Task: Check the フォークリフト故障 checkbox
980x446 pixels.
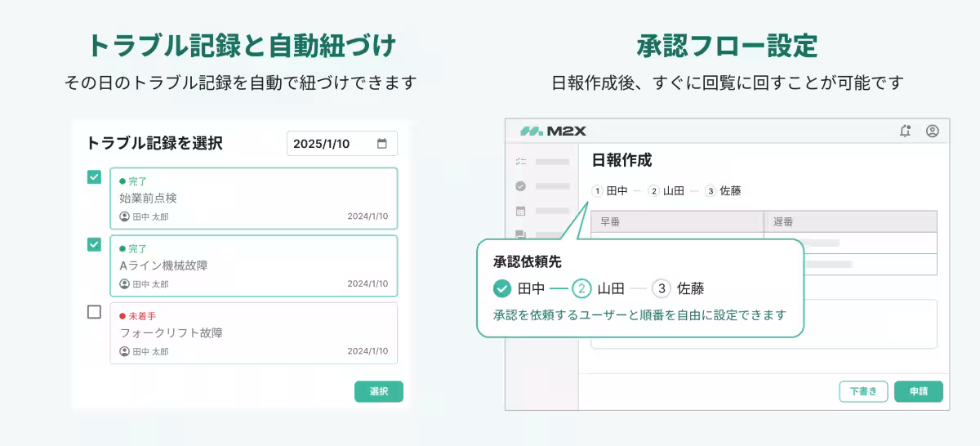Action: click(x=95, y=311)
